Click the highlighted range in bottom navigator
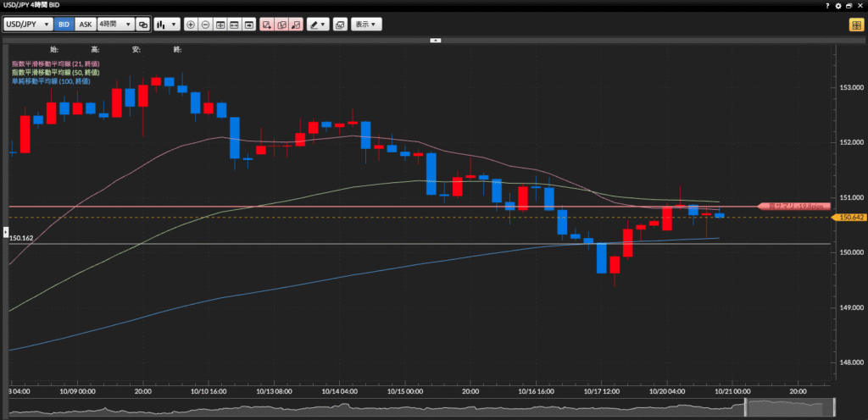The height and width of the screenshot is (420, 868). pos(788,408)
